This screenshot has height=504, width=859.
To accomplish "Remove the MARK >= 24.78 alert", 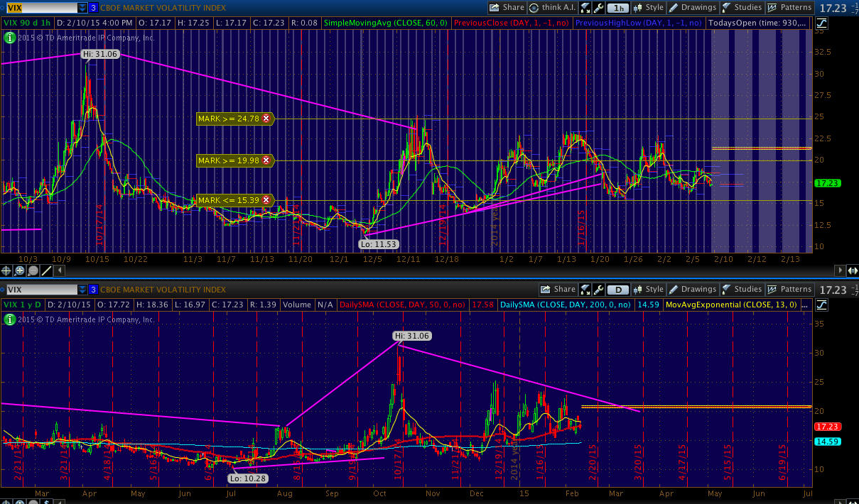I will tap(266, 119).
